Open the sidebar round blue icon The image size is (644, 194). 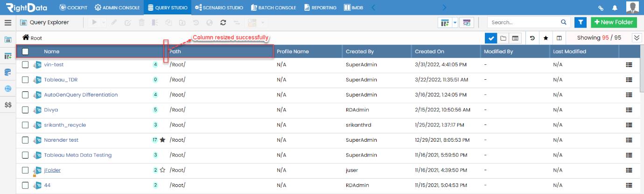click(x=8, y=89)
